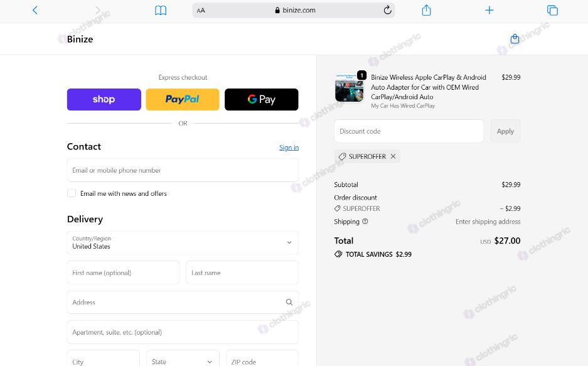The height and width of the screenshot is (366, 588).
Task: Click the Subtotal $29.99 value
Action: (511, 185)
